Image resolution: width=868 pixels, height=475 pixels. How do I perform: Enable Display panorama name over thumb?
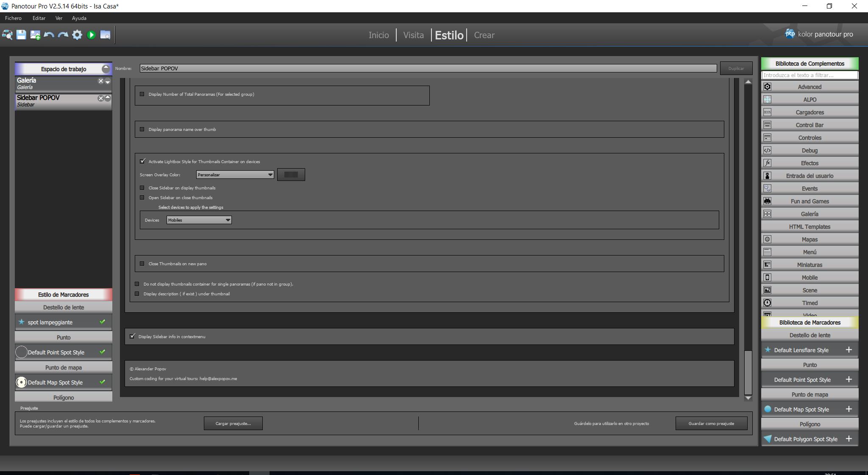(142, 129)
